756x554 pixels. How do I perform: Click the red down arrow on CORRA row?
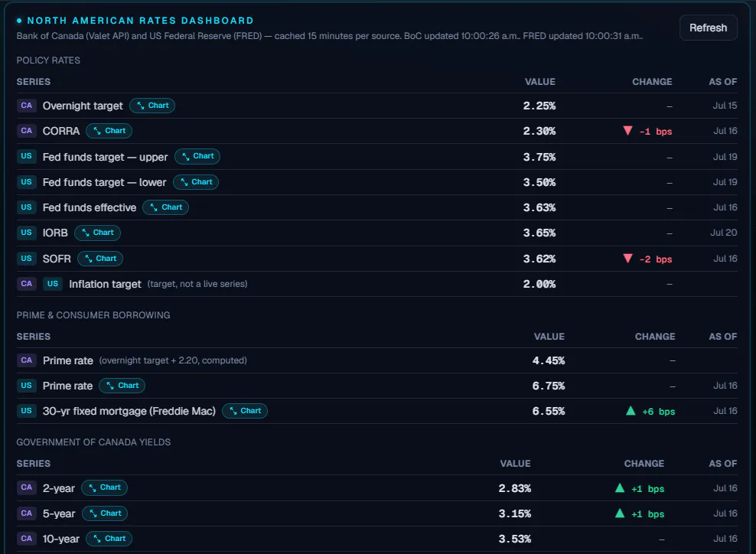pyautogui.click(x=627, y=131)
